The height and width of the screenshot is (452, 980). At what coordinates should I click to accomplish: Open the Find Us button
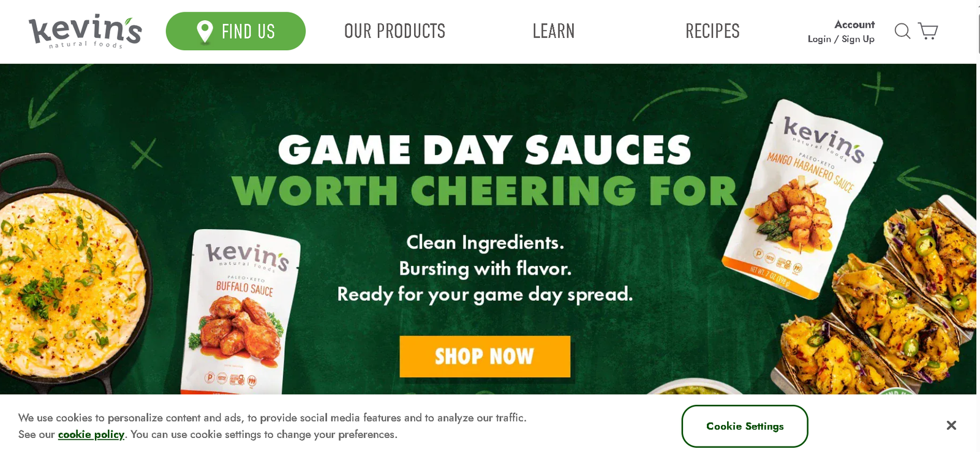tap(236, 31)
